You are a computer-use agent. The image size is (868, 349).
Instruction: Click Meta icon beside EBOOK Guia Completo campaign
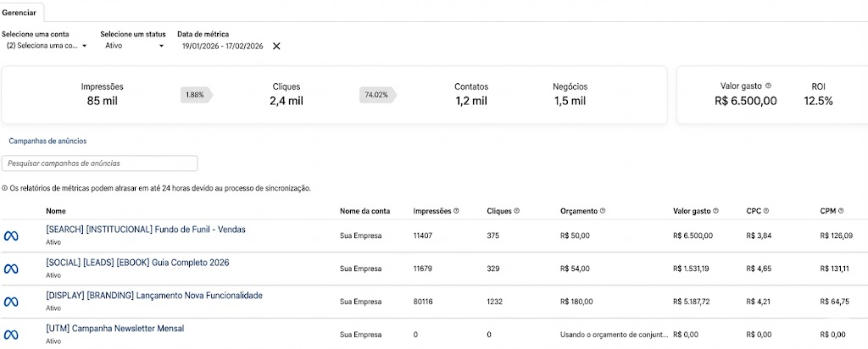tap(11, 269)
